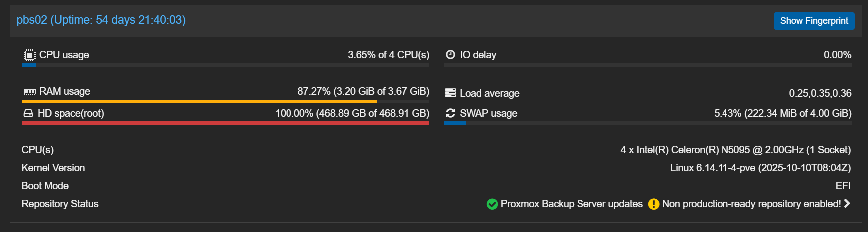Screen dimensions: 868x232
Task: Click the red HD space progress bar
Action: (x=225, y=123)
